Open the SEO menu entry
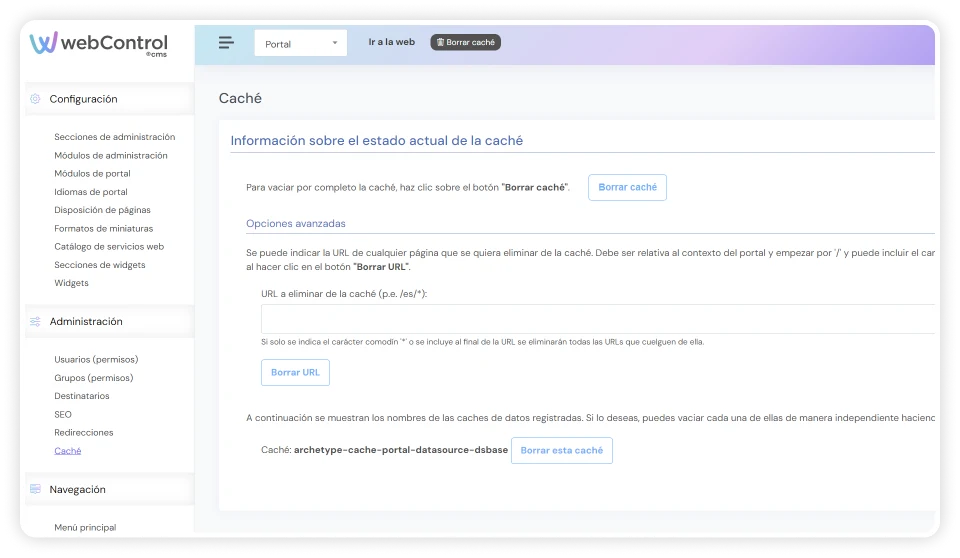Image resolution: width=960 pixels, height=558 pixels. tap(63, 414)
